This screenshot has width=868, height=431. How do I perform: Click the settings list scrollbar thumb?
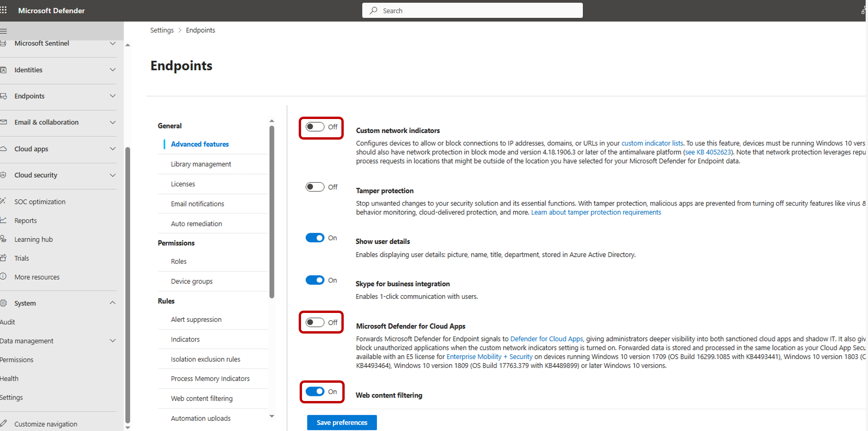272,212
